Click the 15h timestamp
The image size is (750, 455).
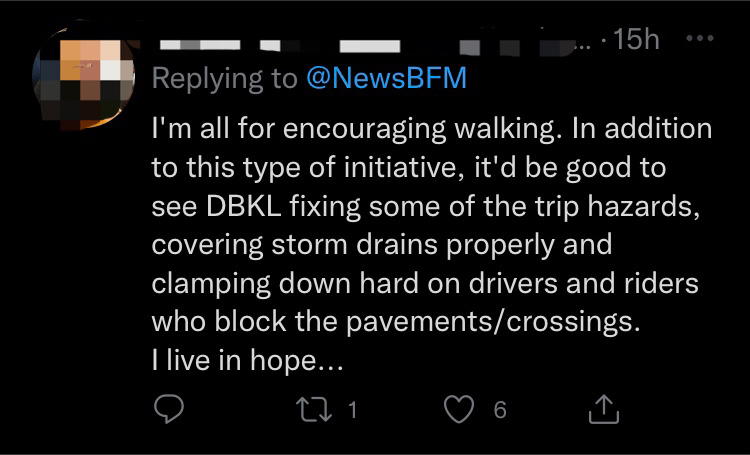point(637,39)
